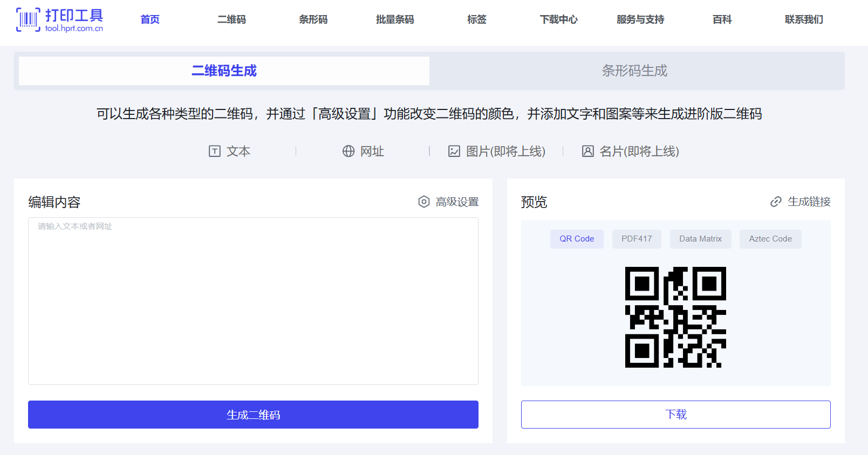Click the 预览 heading

(534, 202)
